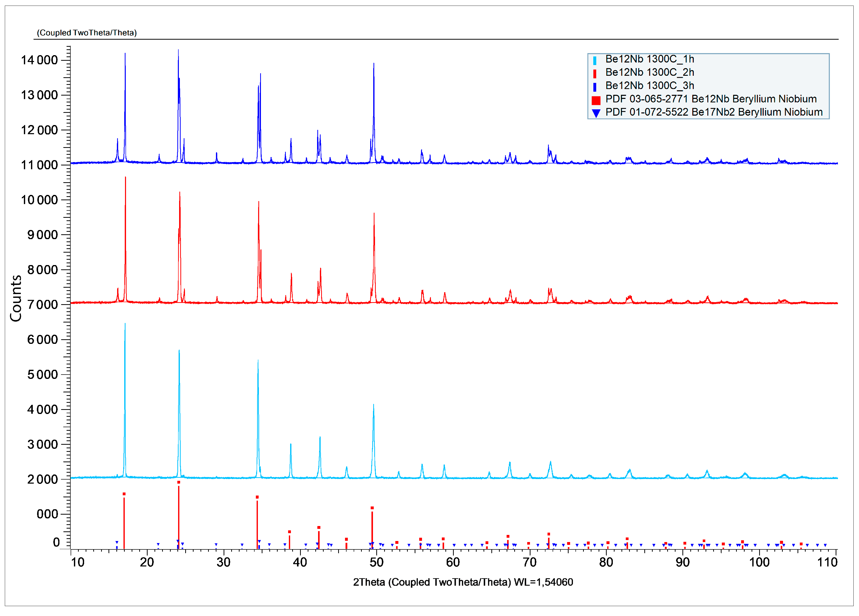Click the 7 000 y-axis tick label
Viewport: 859px width, 616px height.
pyautogui.click(x=42, y=305)
